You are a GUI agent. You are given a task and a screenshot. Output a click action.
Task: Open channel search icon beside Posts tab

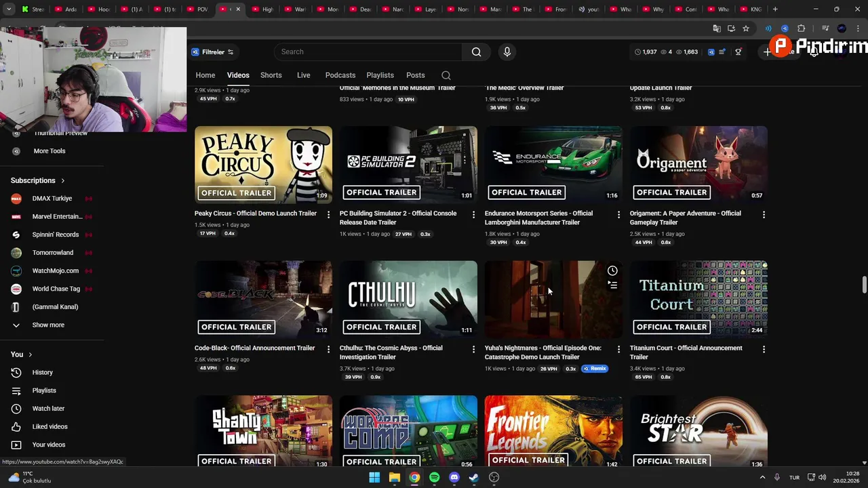[446, 75]
